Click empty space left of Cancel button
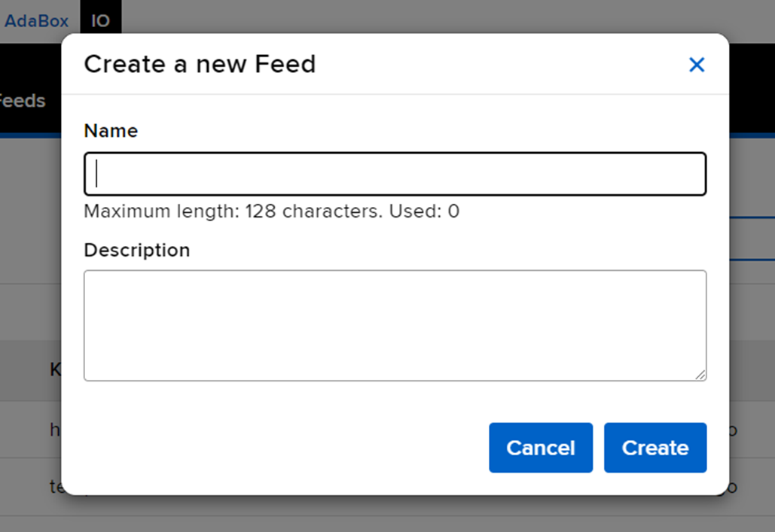Image resolution: width=775 pixels, height=532 pixels. (286, 448)
